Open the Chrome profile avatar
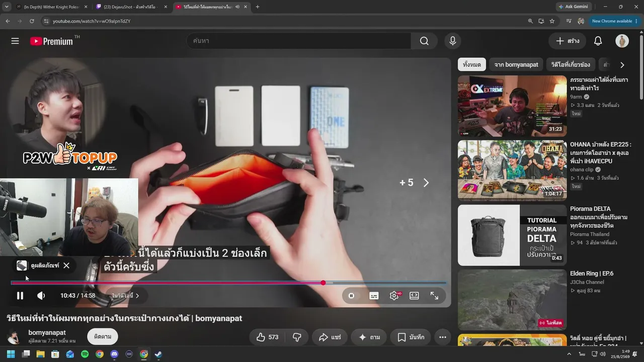This screenshot has width=644, height=362. point(581,21)
